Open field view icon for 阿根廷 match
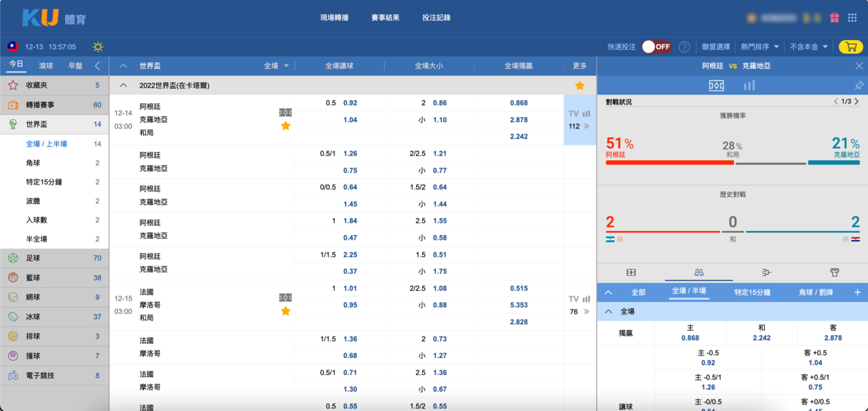The height and width of the screenshot is (411, 868). coord(286,112)
